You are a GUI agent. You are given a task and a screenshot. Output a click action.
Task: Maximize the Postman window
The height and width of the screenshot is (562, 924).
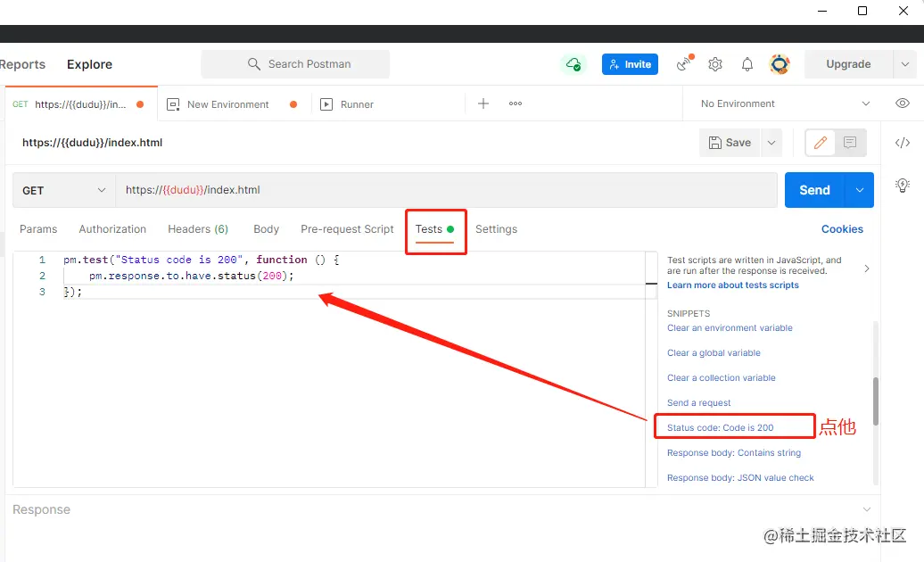point(862,11)
